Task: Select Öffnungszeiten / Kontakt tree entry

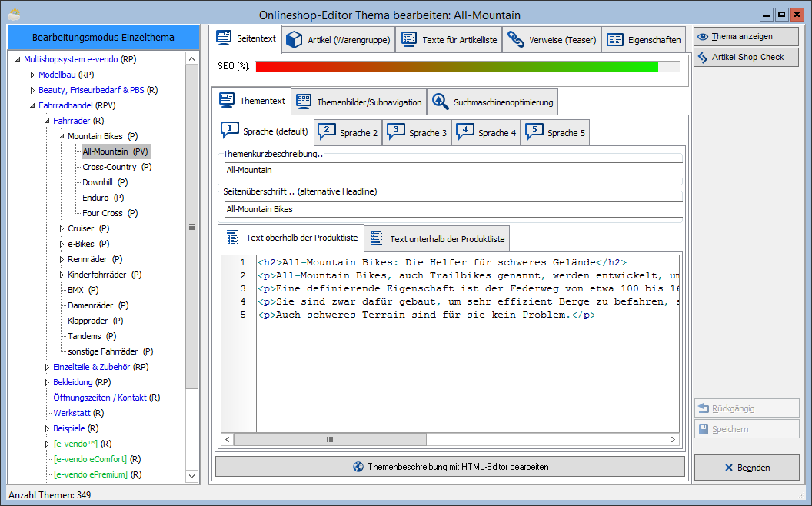Action: tap(107, 398)
